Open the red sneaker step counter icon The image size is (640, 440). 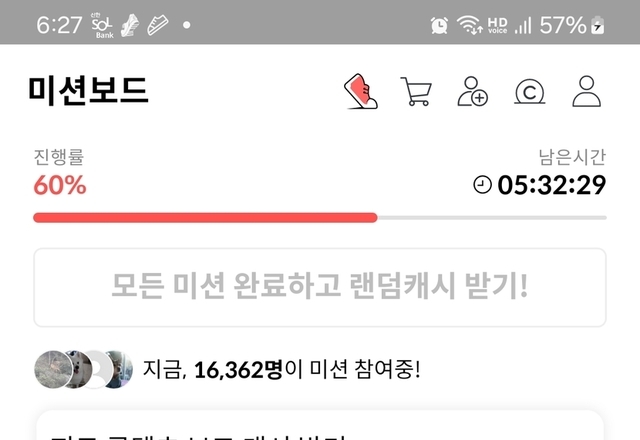(x=361, y=91)
